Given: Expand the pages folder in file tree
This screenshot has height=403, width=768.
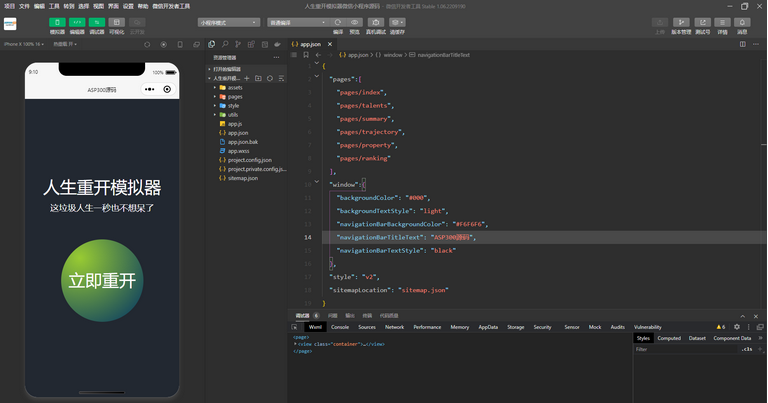Looking at the screenshot, I should [x=234, y=96].
